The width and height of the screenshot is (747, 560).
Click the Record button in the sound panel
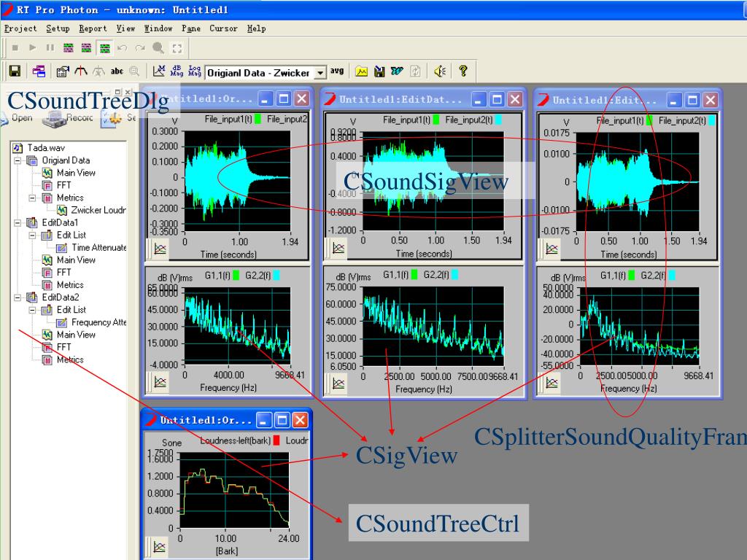click(x=67, y=118)
